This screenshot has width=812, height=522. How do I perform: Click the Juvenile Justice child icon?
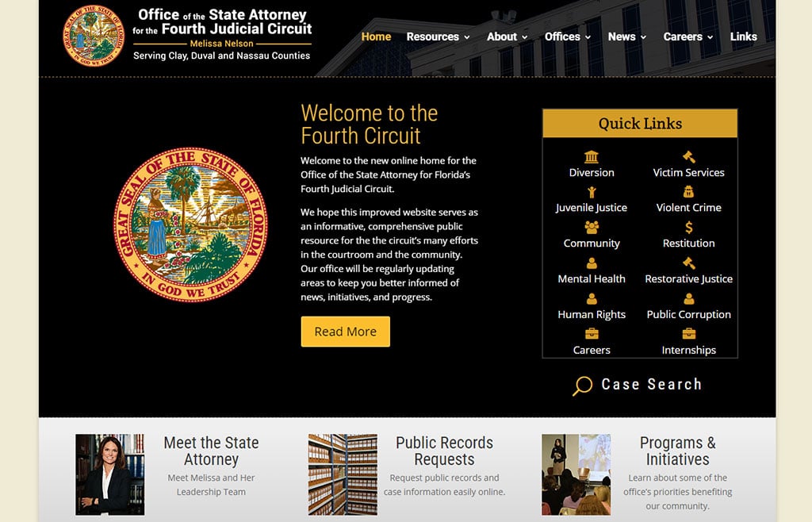pos(592,193)
